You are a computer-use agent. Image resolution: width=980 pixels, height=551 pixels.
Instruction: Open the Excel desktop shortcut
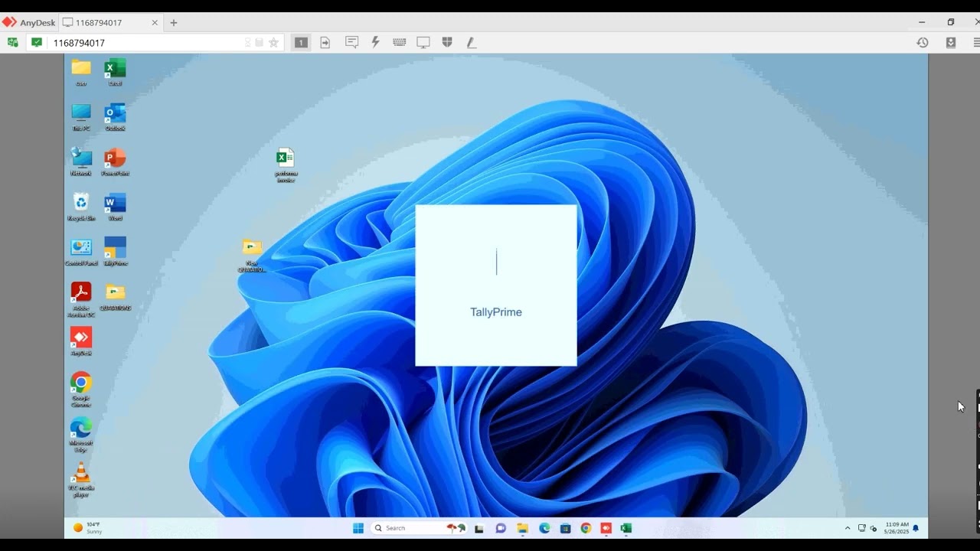pyautogui.click(x=115, y=72)
